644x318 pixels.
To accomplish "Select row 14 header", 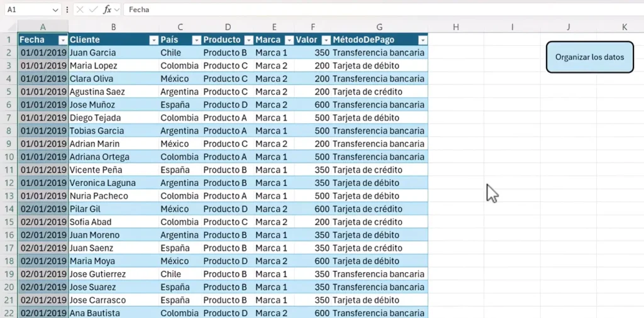I will tap(9, 209).
